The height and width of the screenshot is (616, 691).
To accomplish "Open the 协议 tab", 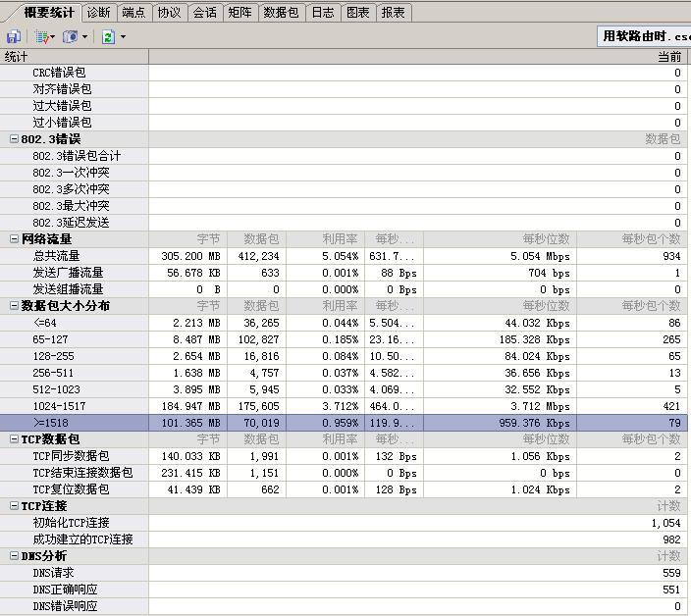I will point(169,13).
